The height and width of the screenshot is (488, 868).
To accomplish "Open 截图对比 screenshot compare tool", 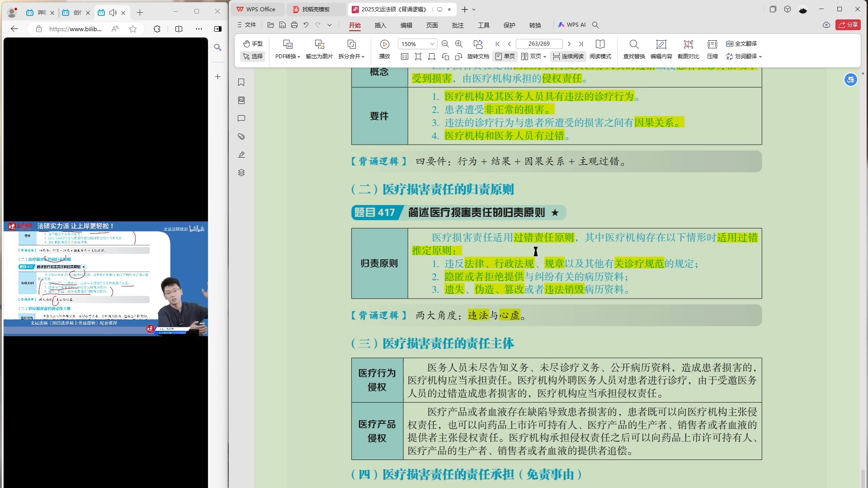I will click(689, 49).
